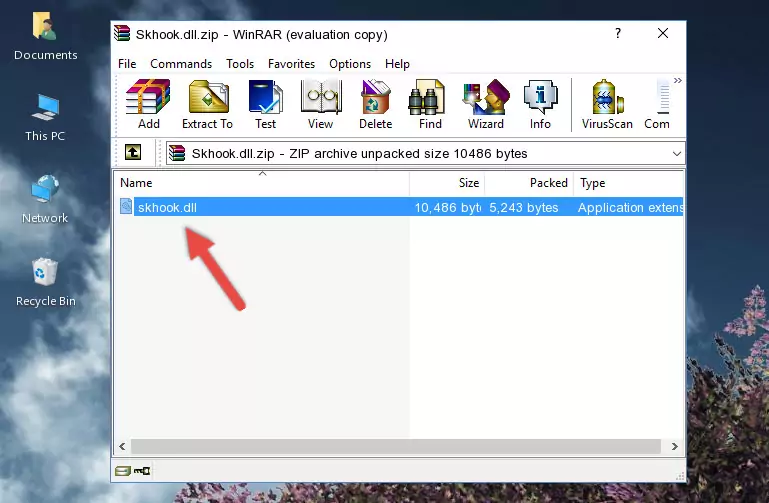
Task: Run the Test archive tool
Action: pos(265,104)
